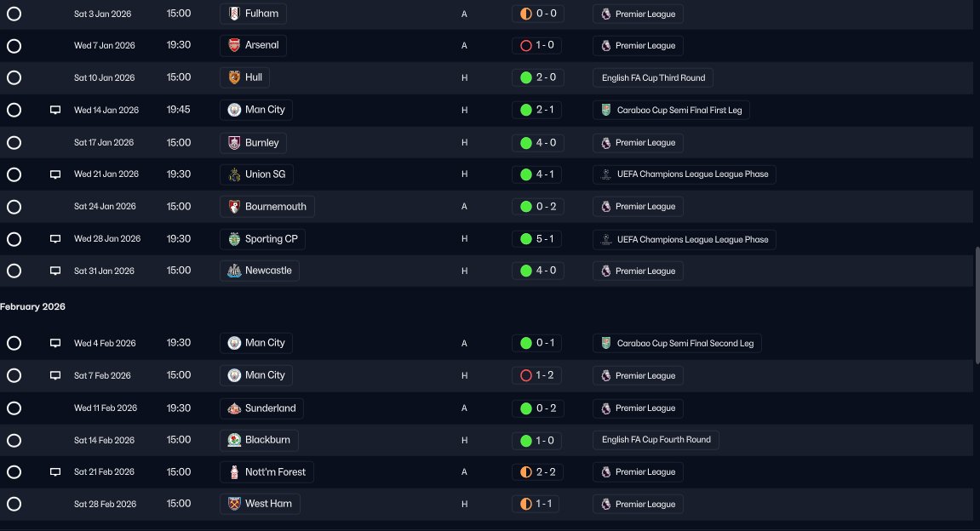Open the Blackburn team link
This screenshot has width=980, height=531.
click(259, 440)
